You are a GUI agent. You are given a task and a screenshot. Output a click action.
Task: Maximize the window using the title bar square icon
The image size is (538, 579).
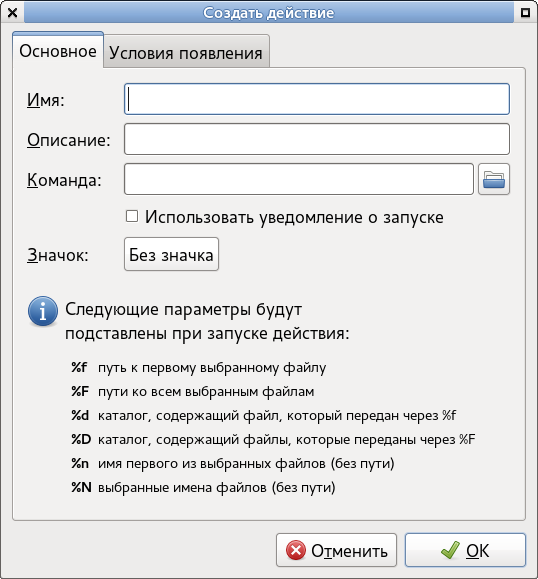525,13
